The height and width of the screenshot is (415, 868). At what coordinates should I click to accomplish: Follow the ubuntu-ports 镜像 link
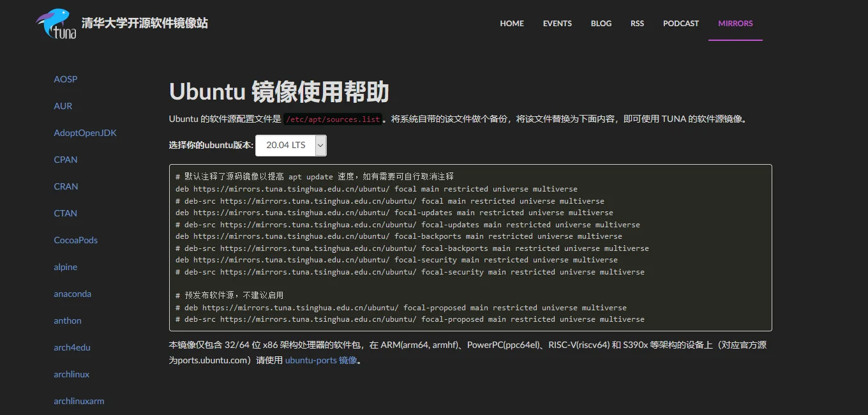click(321, 360)
